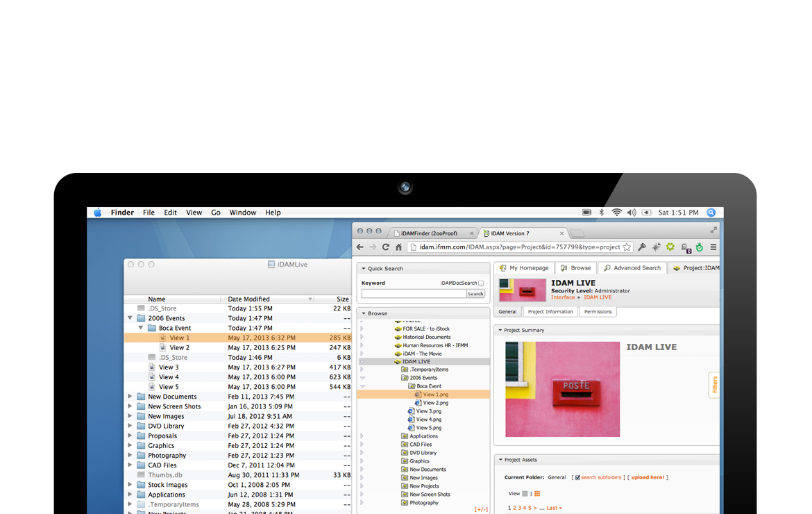Click the browser home icon
Image resolution: width=812 pixels, height=514 pixels.
pos(399,247)
